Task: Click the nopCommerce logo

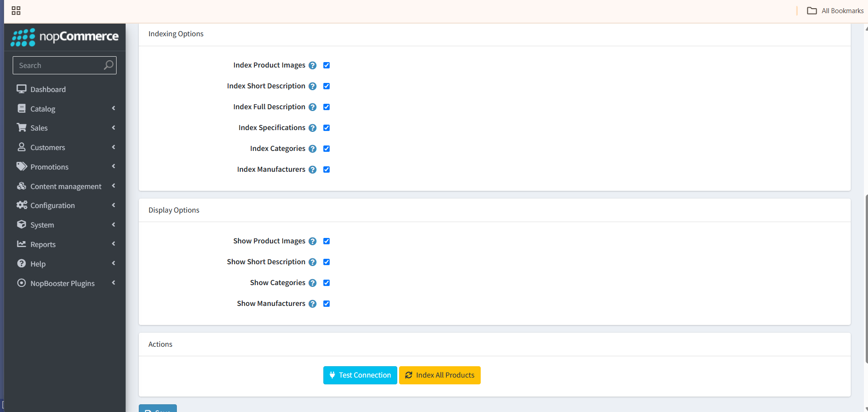Action: [x=65, y=37]
